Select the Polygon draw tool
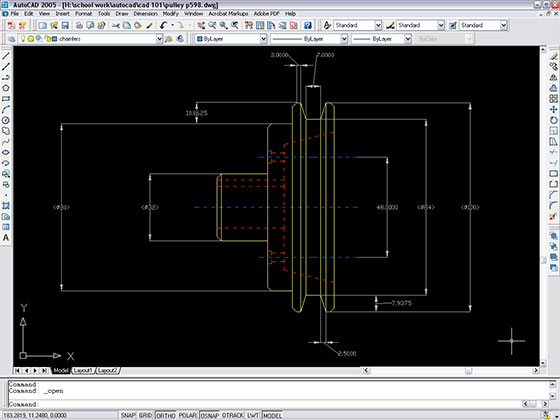 click(x=6, y=88)
